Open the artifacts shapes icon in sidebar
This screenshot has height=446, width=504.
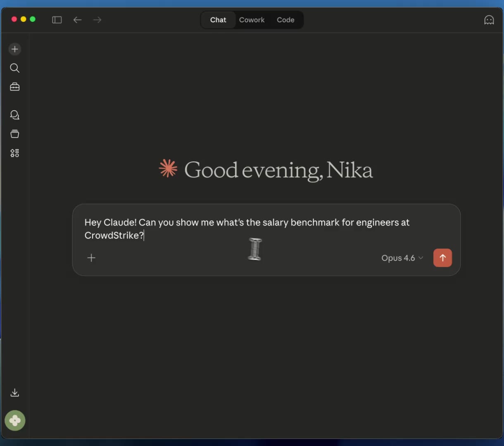point(15,153)
